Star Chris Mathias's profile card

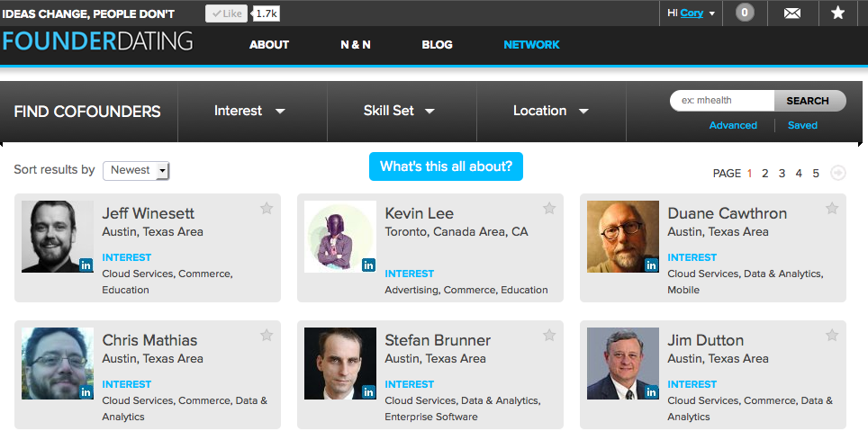pyautogui.click(x=267, y=335)
